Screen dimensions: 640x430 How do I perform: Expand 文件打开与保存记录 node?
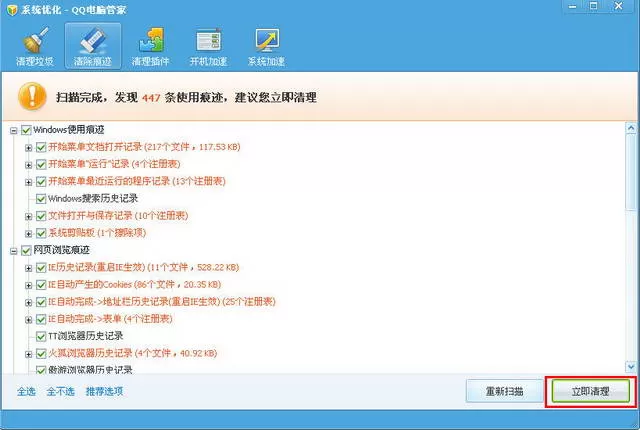28,216
